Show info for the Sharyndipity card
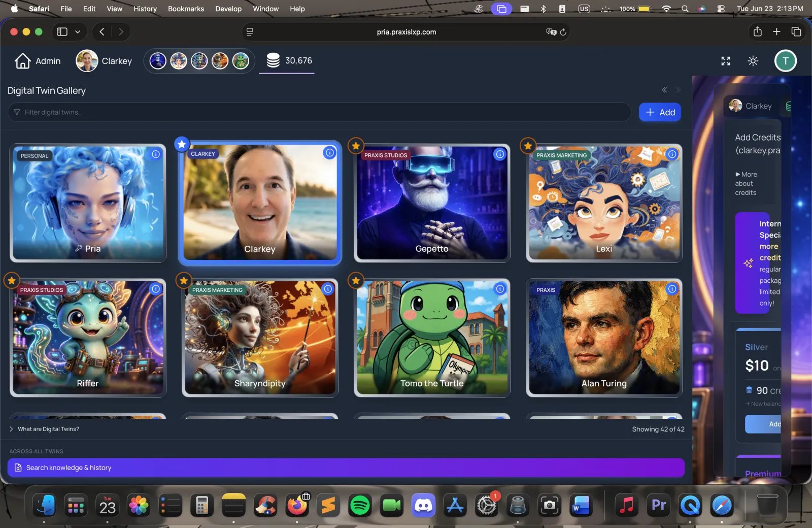 (x=328, y=288)
